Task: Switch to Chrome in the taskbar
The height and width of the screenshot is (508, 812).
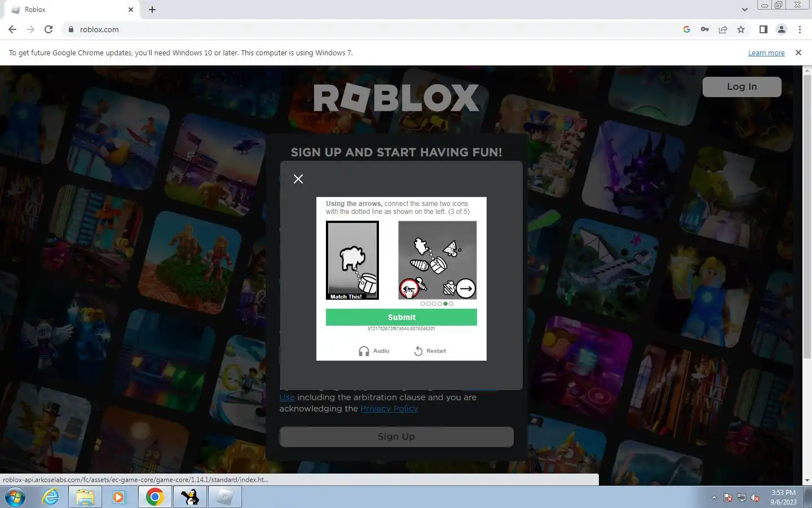Action: coord(155,497)
